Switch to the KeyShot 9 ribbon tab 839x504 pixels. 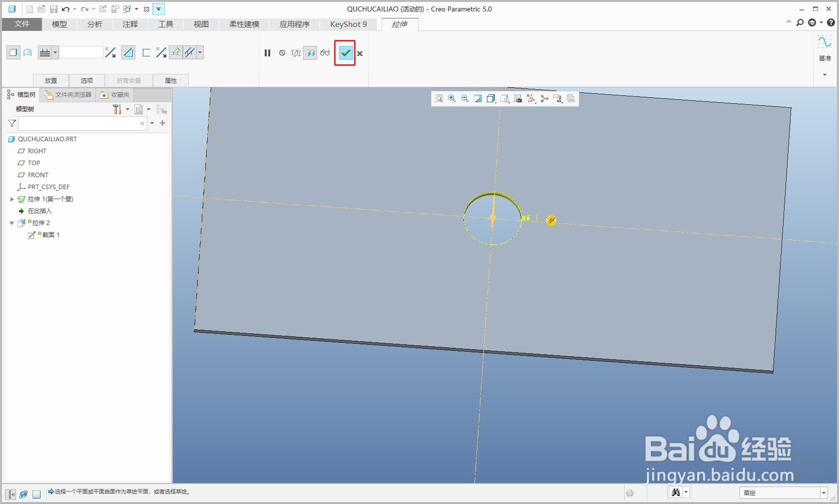pyautogui.click(x=349, y=24)
